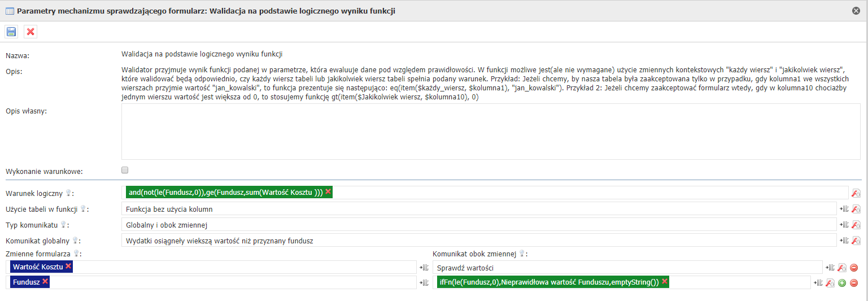Remove the Fundusz variable tag
The width and height of the screenshot is (868, 301).
click(x=45, y=281)
